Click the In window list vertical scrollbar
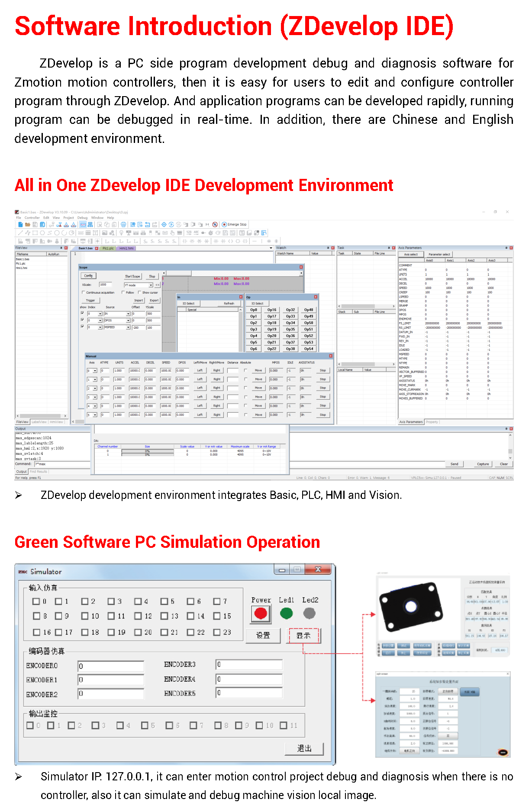This screenshot has height=812, width=532. coord(241,330)
